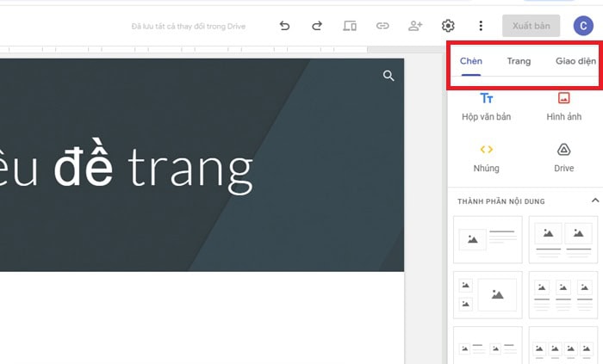Insert an image using Hình ảnh
The width and height of the screenshot is (603, 364).
(563, 107)
